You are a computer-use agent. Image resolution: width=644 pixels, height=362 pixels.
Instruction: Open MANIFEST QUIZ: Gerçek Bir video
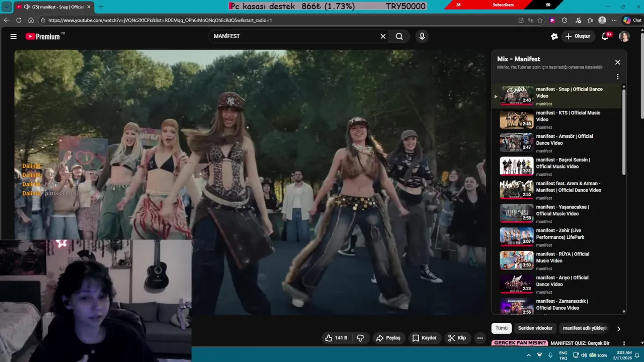click(580, 343)
